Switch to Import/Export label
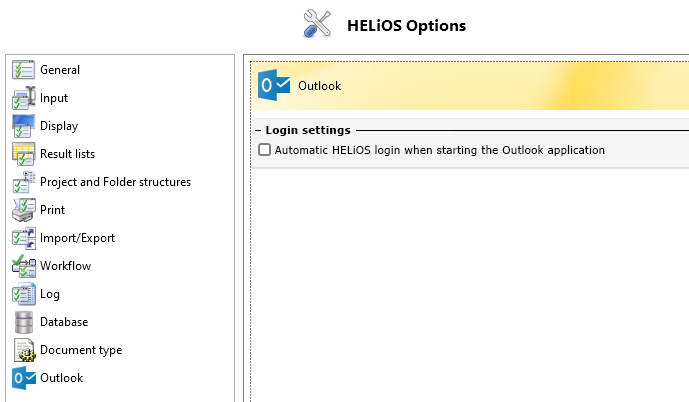The height and width of the screenshot is (402, 689). 77,238
